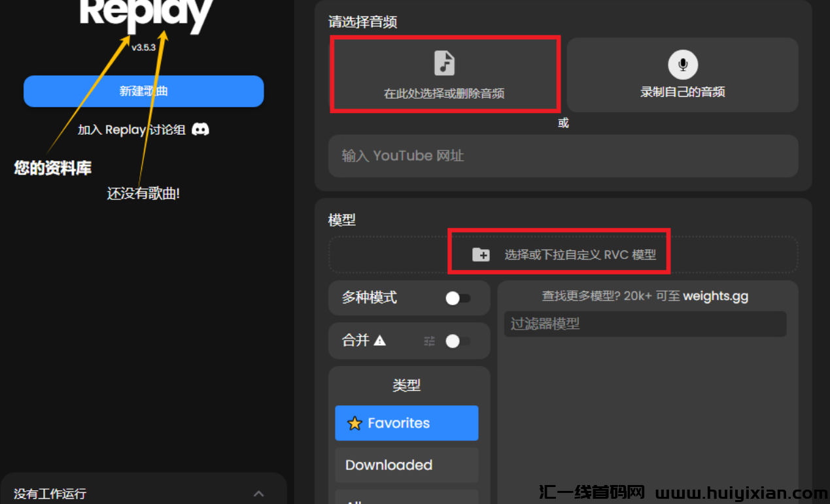Toggle the 合并 merge switch
This screenshot has height=504, width=830.
click(458, 341)
